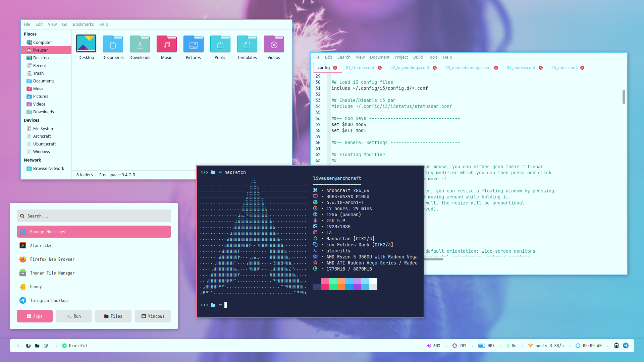Click the Bluetooth On indicator
Viewport: 644px width, 362px height.
(511, 346)
